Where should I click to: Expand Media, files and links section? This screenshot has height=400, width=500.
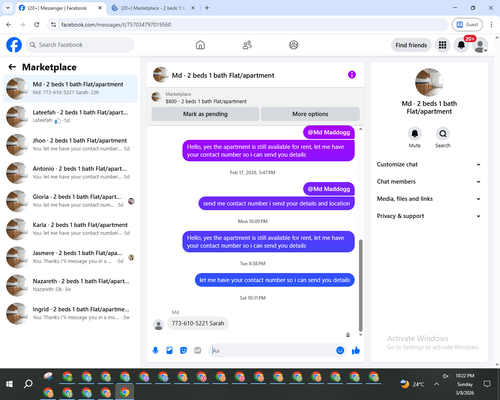429,199
